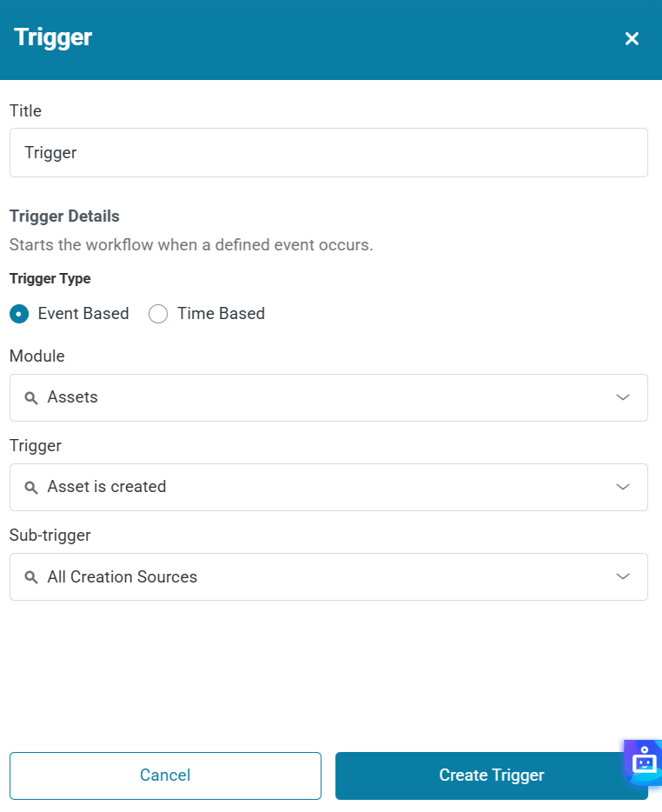662x812 pixels.
Task: Click the Module field label
Action: (x=36, y=356)
